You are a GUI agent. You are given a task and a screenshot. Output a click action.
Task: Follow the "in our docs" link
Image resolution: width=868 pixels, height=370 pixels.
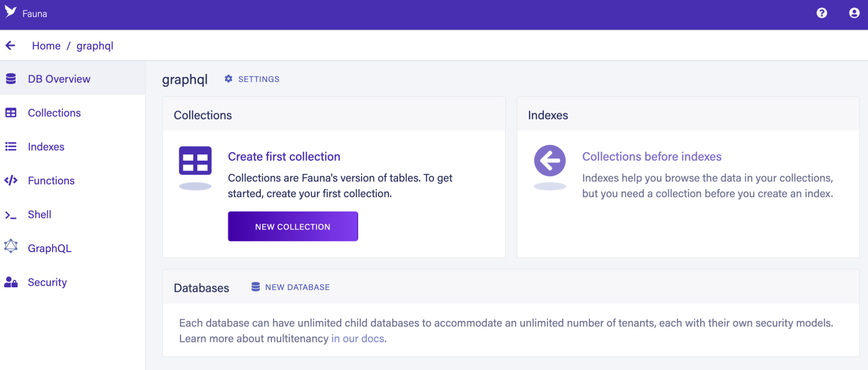point(358,339)
